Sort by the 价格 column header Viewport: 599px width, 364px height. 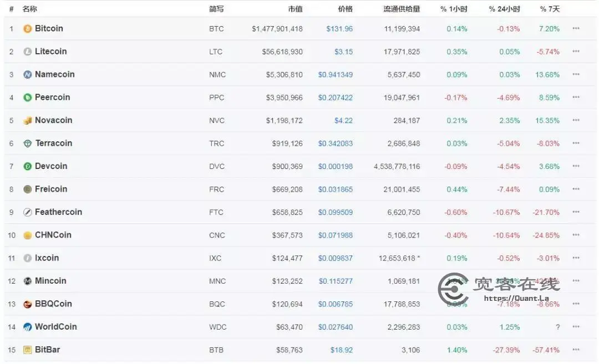click(x=346, y=9)
